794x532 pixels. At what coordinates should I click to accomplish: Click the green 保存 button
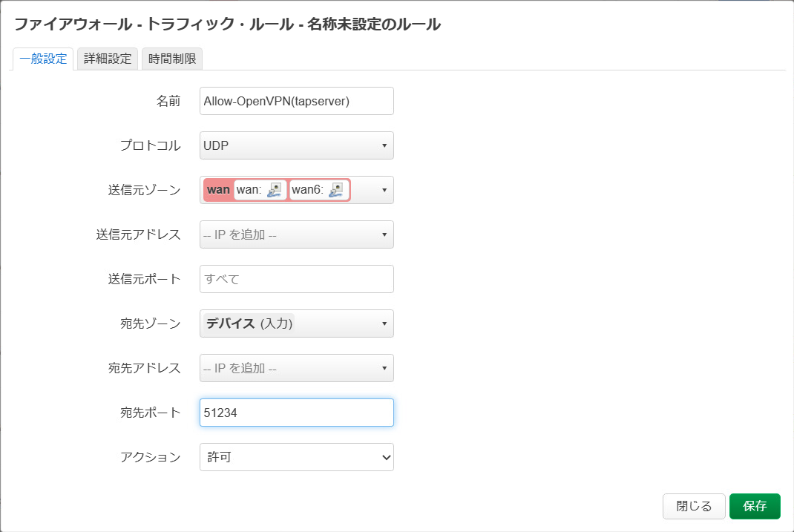click(x=755, y=506)
